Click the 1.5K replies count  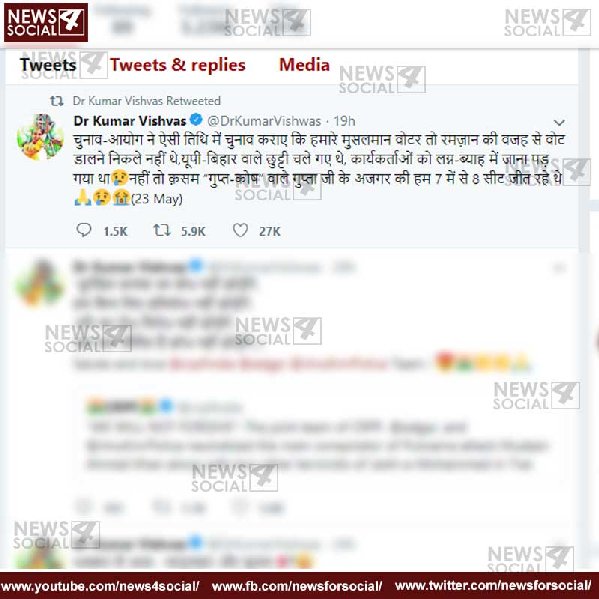pos(115,232)
